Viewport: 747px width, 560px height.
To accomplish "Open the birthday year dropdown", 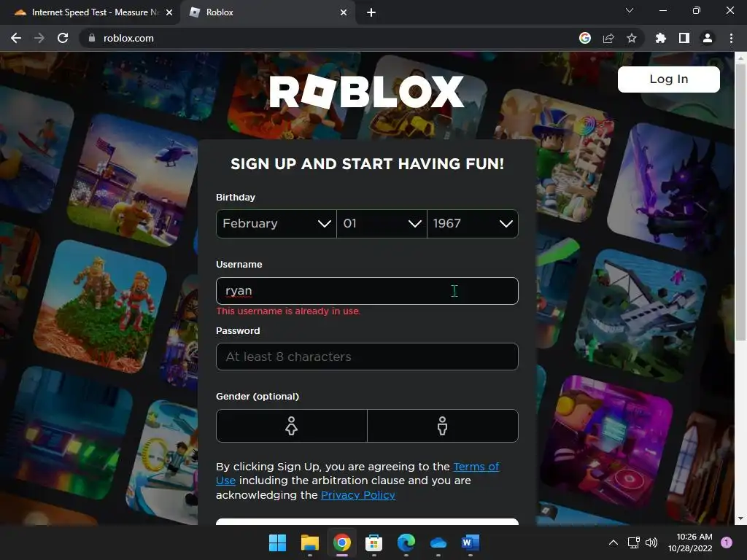I will [x=473, y=223].
